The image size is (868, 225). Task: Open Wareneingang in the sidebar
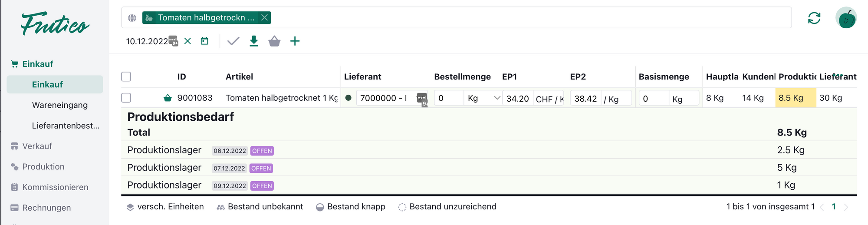tap(60, 105)
